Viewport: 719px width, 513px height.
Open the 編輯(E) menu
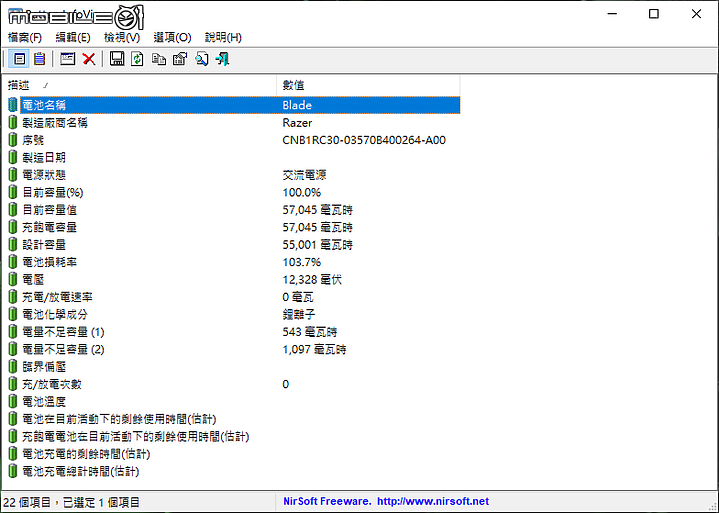(73, 38)
